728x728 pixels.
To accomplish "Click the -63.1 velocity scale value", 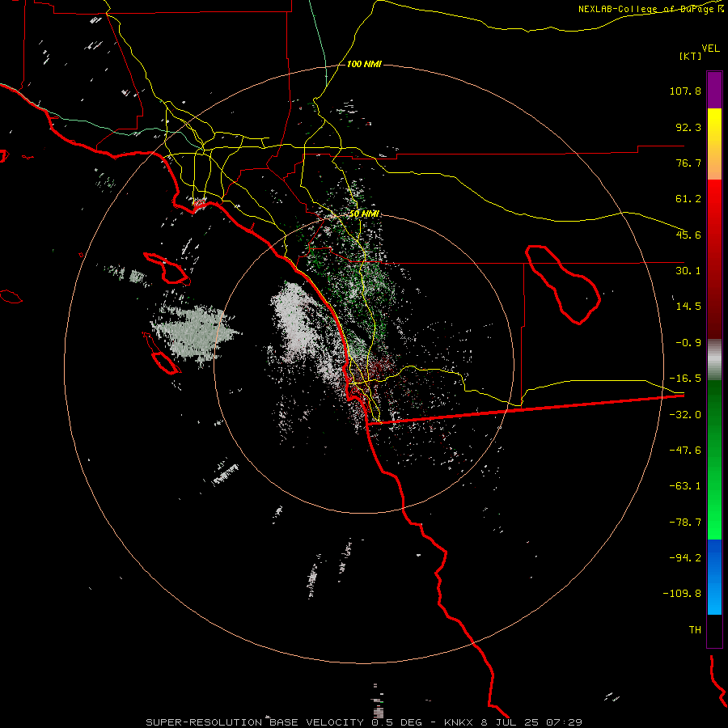I will coord(685,486).
